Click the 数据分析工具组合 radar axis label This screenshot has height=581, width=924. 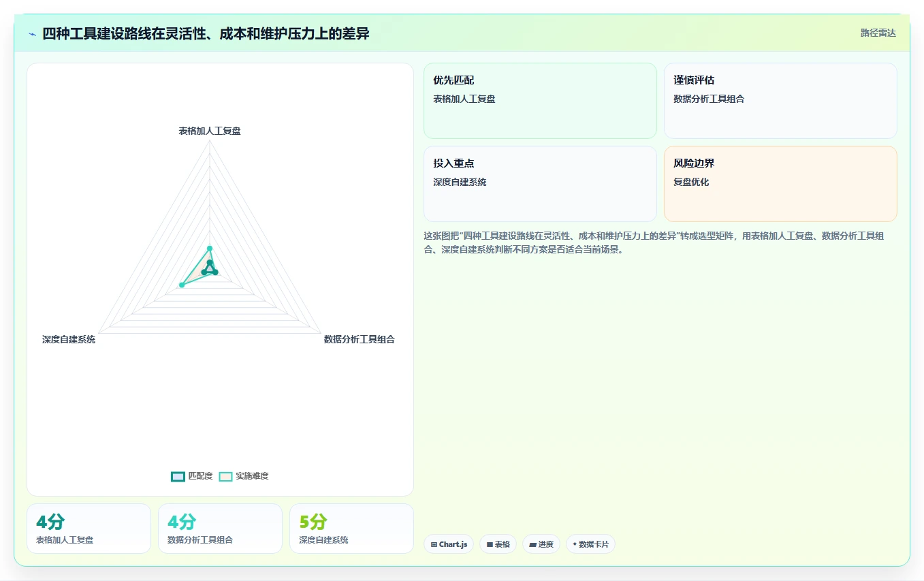pos(360,339)
